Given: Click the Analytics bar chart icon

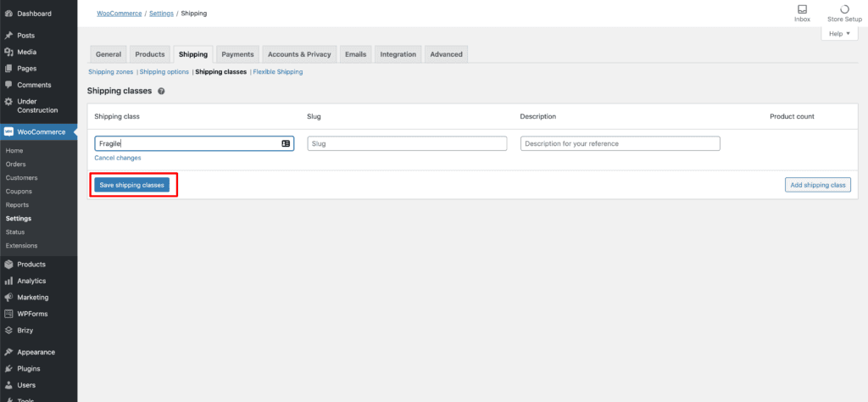Looking at the screenshot, I should click(8, 282).
